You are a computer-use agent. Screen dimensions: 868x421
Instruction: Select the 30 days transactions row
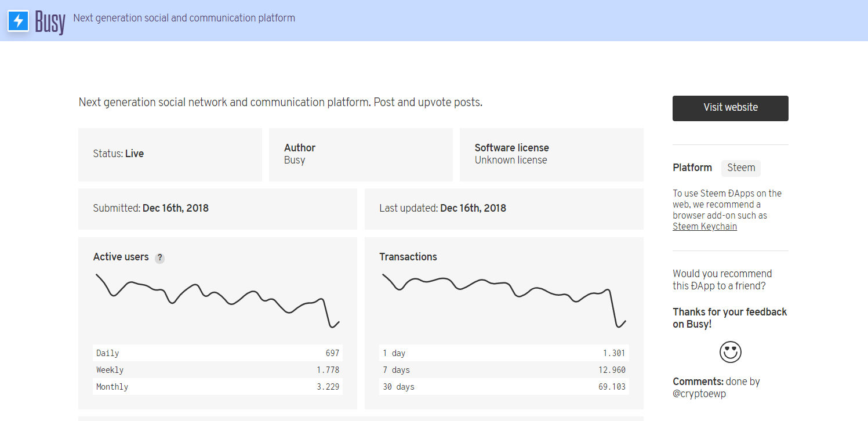(x=504, y=386)
